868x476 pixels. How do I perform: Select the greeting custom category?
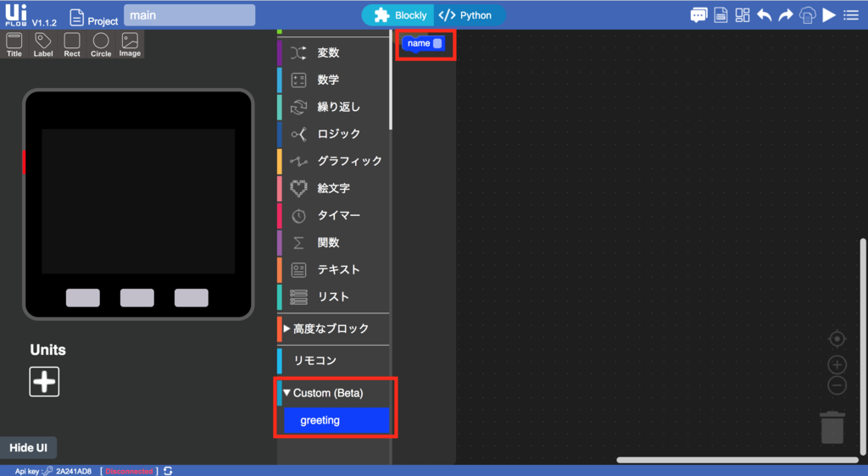337,420
